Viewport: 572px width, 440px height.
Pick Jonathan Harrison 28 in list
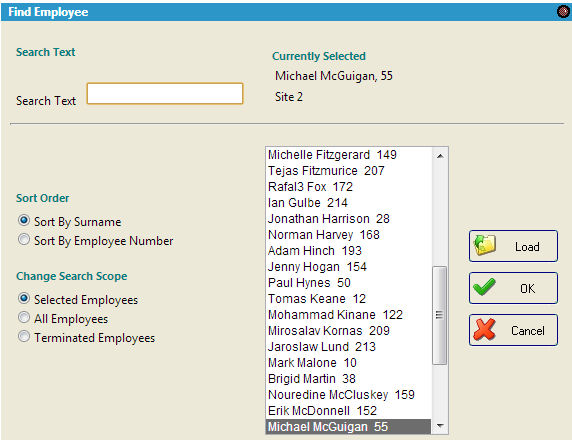(348, 219)
